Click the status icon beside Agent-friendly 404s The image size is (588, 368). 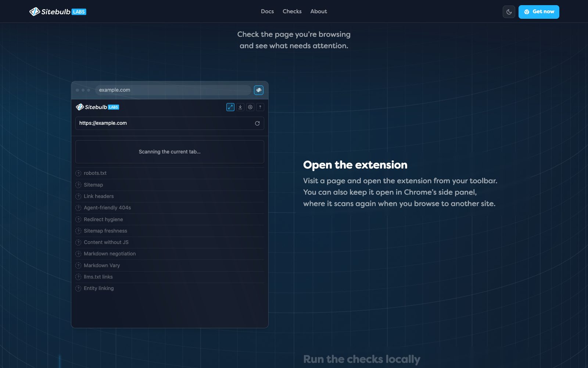[x=78, y=208]
